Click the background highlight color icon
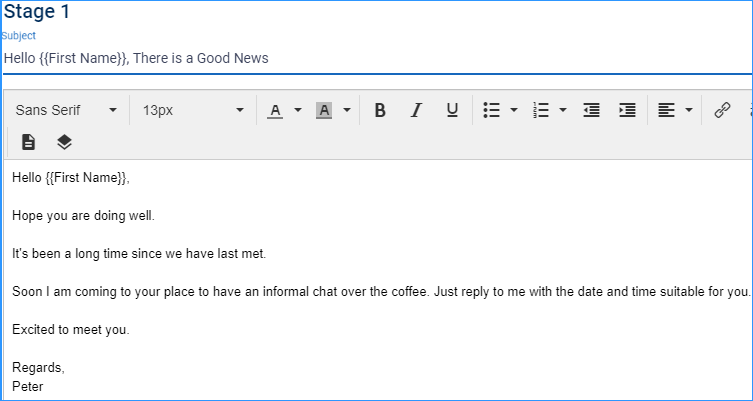Screen dimensions: 753x401 pyautogui.click(x=324, y=110)
